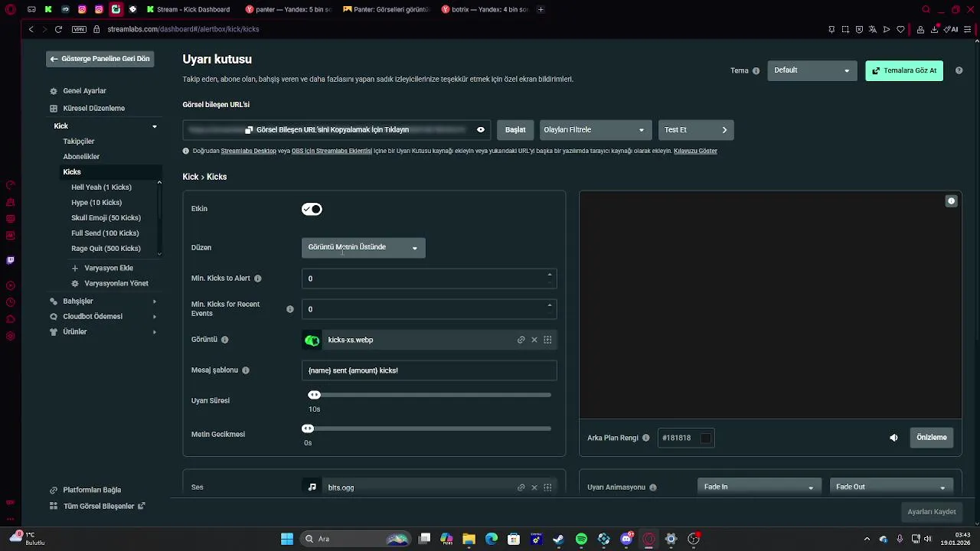This screenshot has width=980, height=551.
Task: Click the Önizleme button
Action: pos(932,438)
